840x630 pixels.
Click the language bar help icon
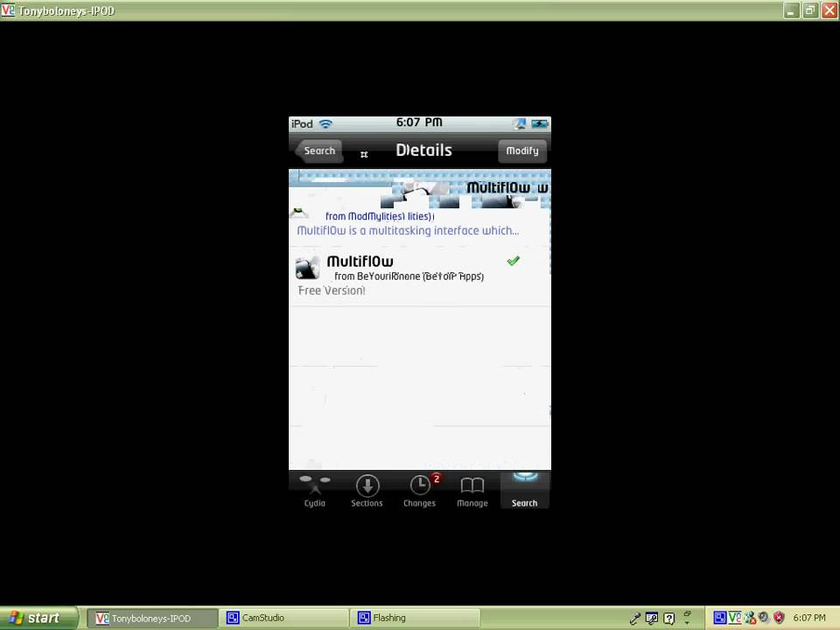669,619
